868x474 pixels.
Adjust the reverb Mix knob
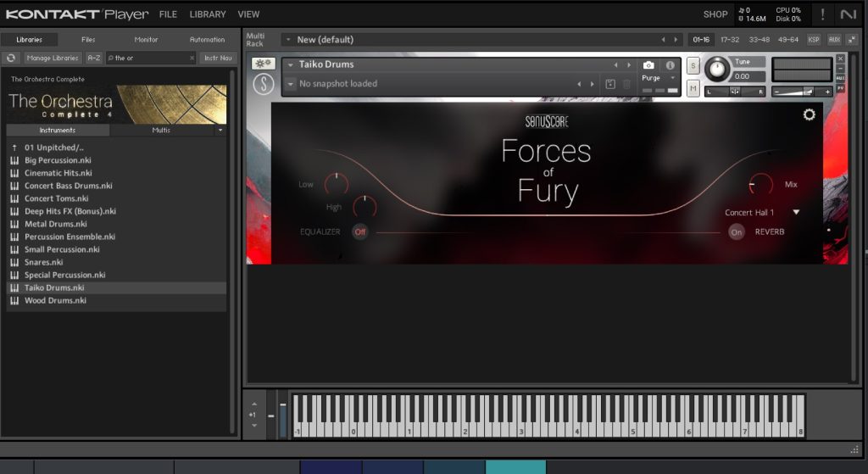click(760, 183)
